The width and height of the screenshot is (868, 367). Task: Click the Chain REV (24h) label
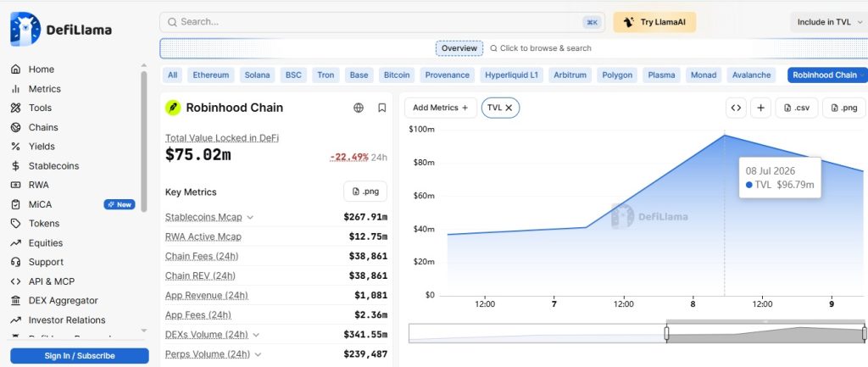click(x=200, y=275)
